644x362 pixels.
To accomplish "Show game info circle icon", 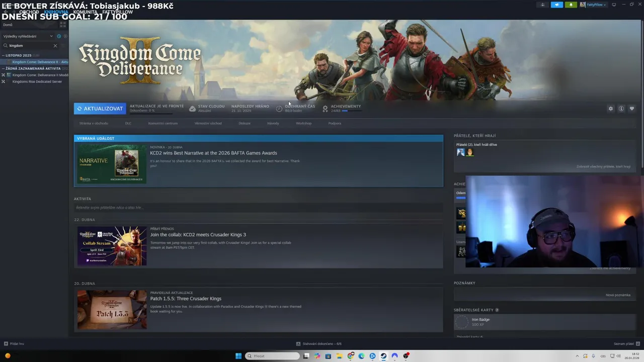I will (x=621, y=109).
